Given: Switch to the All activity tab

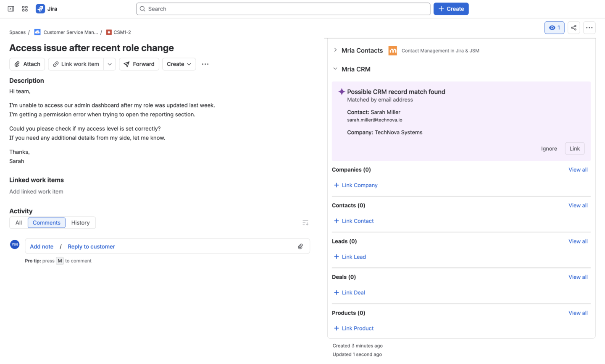Looking at the screenshot, I should pyautogui.click(x=18, y=223).
